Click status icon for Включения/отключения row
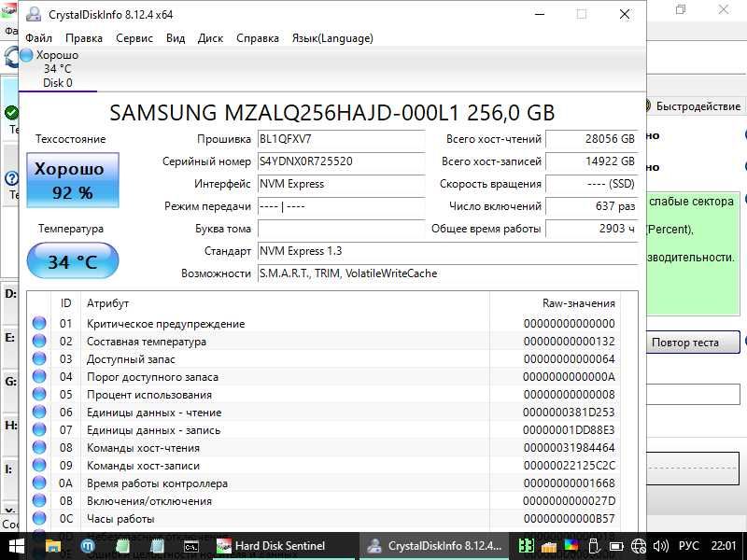 coord(39,501)
